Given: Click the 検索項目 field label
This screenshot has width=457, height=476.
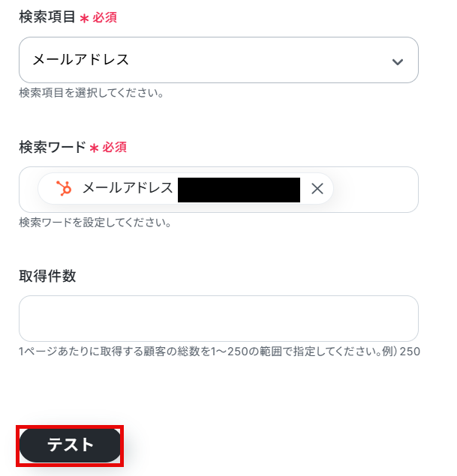Looking at the screenshot, I should (x=47, y=16).
